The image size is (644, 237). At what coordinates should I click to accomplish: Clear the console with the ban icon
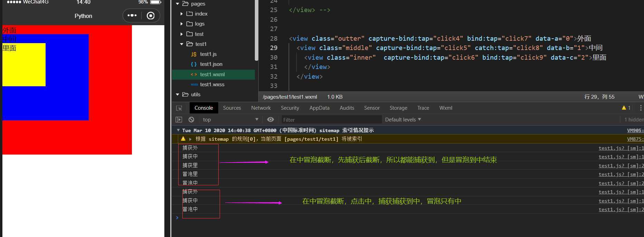point(191,120)
